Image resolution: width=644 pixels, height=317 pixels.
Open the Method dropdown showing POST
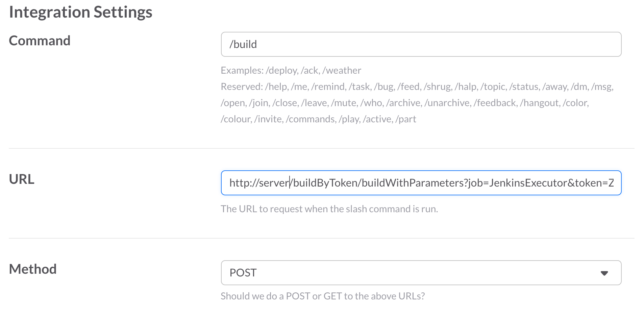point(421,273)
